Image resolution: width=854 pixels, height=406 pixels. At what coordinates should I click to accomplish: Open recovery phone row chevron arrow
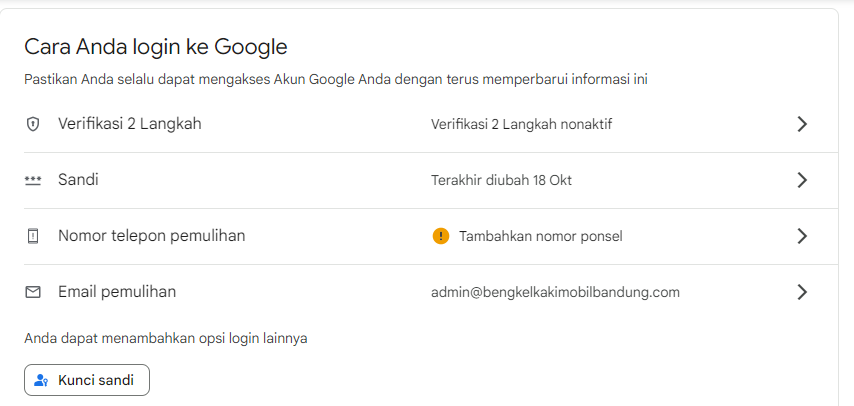pyautogui.click(x=801, y=236)
